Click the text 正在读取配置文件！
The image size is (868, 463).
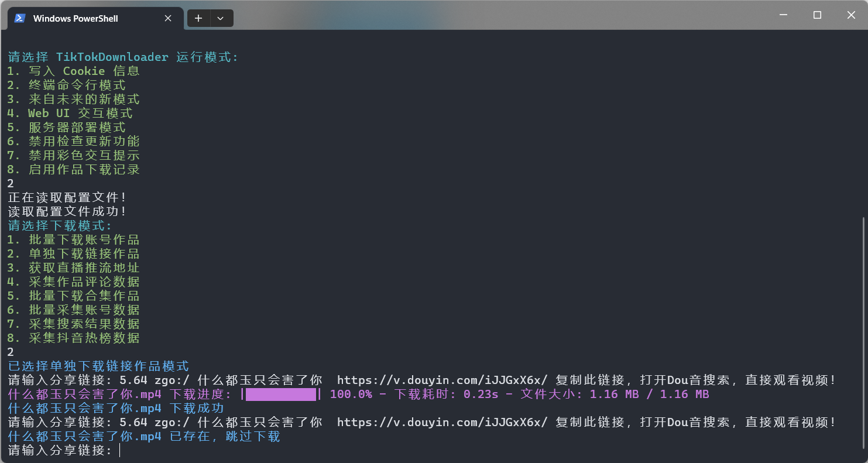point(67,197)
